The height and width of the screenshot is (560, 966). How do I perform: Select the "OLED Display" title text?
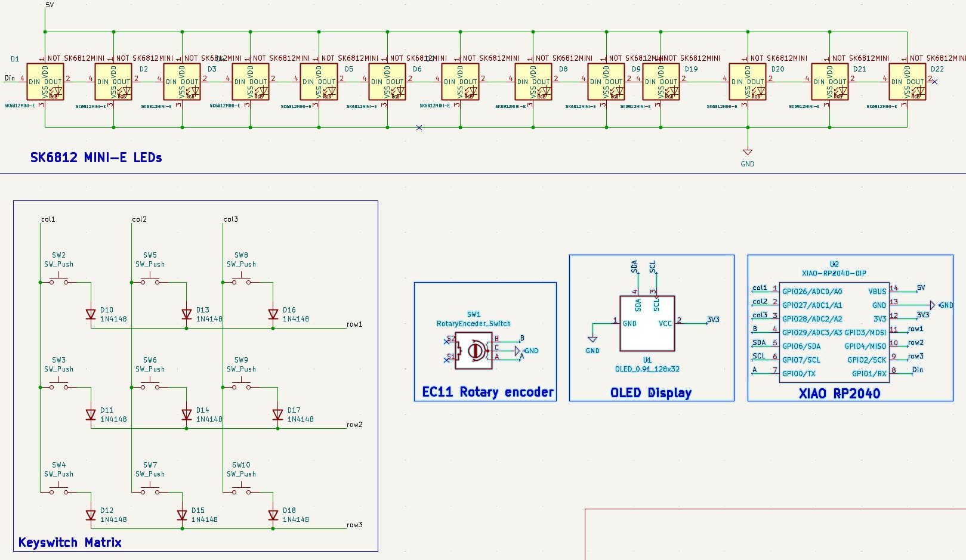[x=651, y=392]
